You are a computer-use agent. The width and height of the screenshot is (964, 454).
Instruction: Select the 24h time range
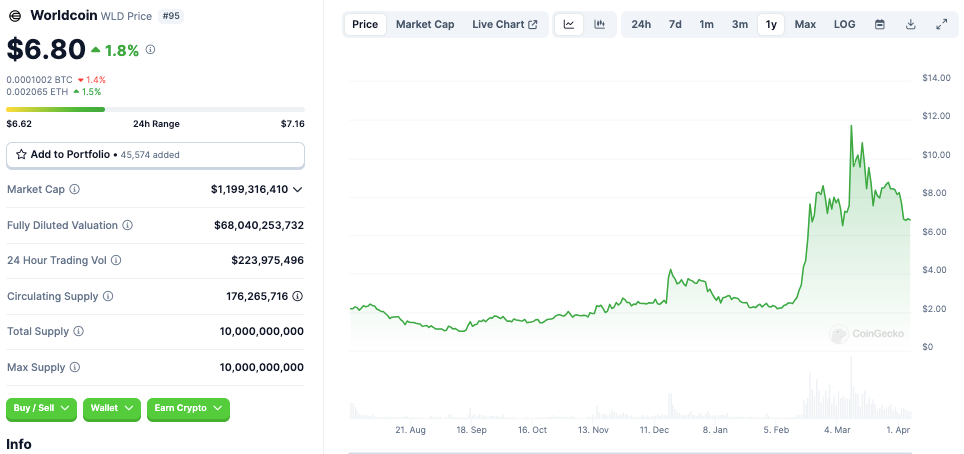pyautogui.click(x=641, y=25)
